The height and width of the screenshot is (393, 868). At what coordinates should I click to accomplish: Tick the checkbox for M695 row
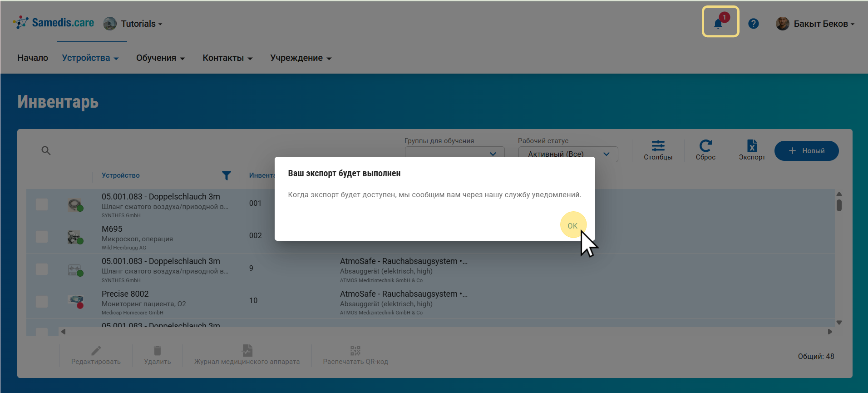tap(42, 237)
